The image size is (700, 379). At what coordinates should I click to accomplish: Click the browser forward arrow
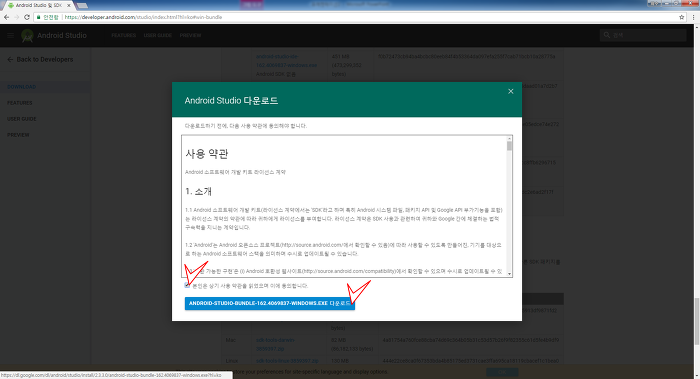click(x=17, y=17)
